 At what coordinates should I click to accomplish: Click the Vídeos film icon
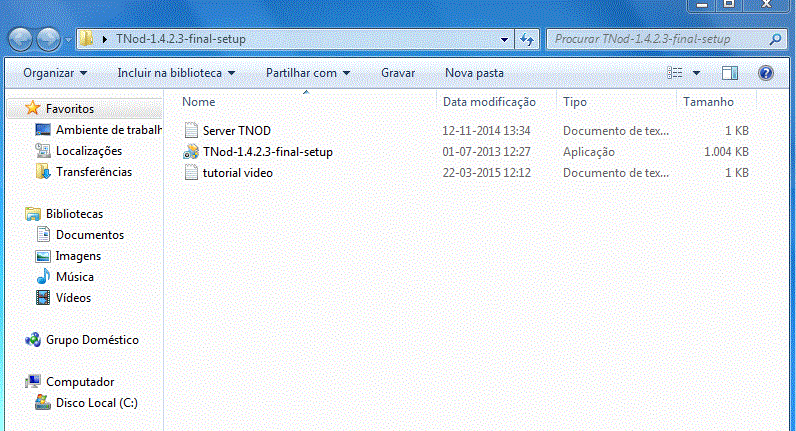click(43, 297)
